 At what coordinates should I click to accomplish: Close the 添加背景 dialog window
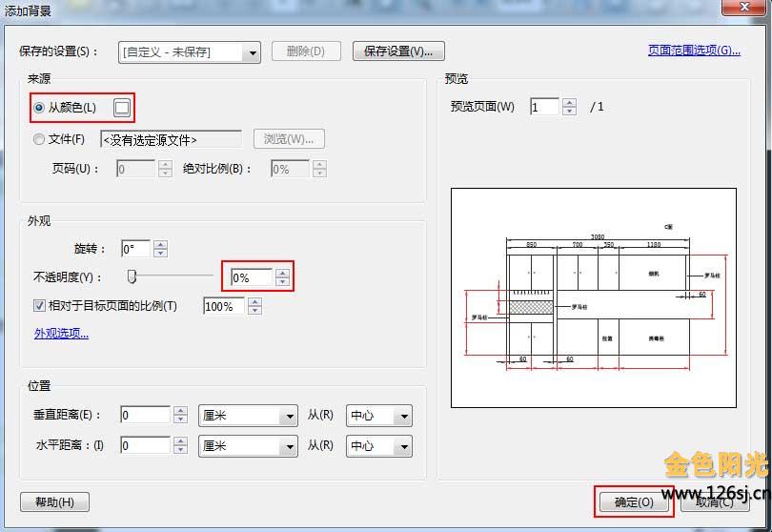[x=744, y=7]
